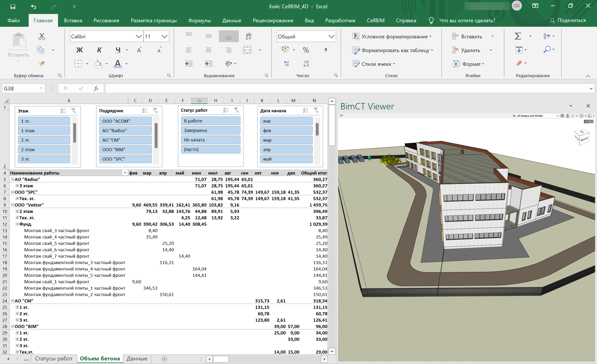The image size is (597, 364).
Task: Collapse the ООО "Vektor" group
Action: point(12,205)
